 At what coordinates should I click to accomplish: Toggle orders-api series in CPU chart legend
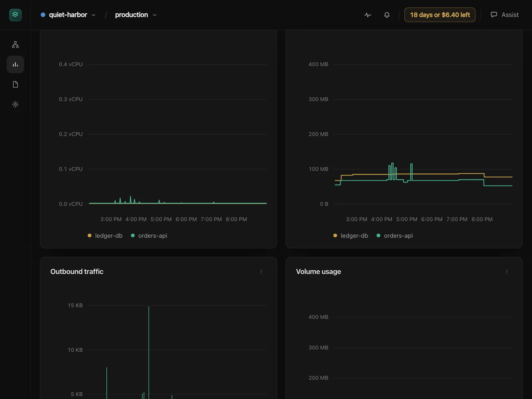[149, 236]
